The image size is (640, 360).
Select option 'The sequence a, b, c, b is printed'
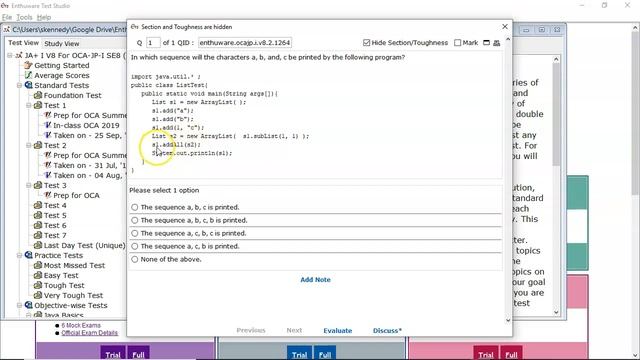point(135,220)
